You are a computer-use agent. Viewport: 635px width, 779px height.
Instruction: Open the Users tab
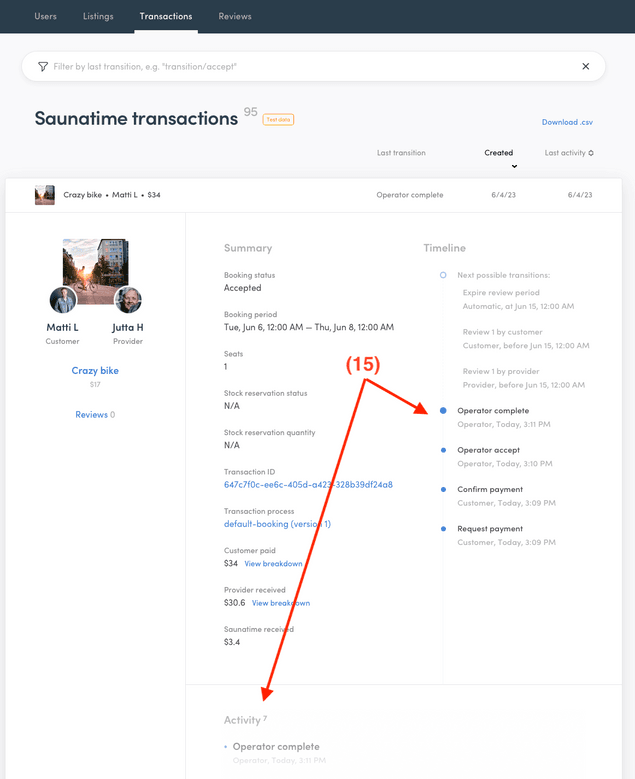[46, 16]
